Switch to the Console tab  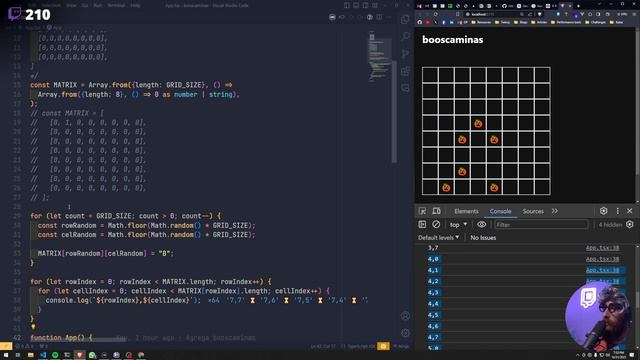tap(500, 211)
